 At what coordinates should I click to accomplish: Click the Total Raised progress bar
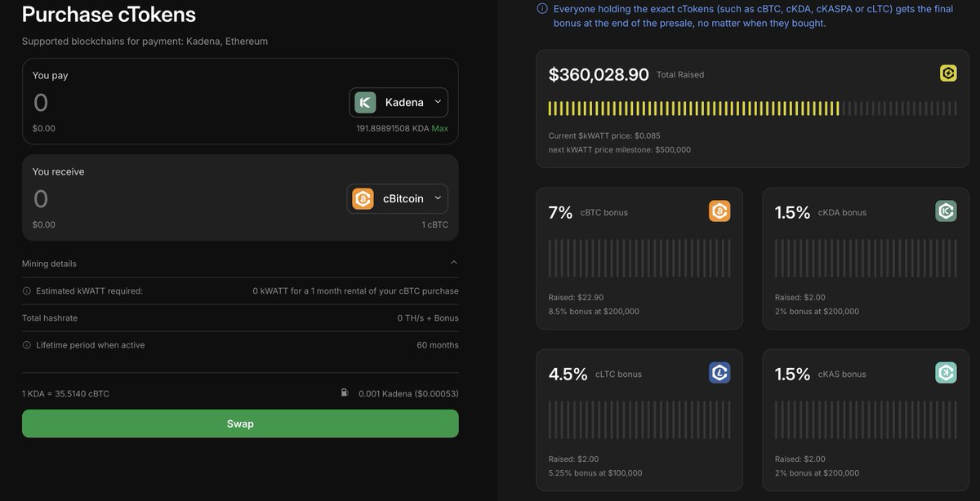[751, 106]
